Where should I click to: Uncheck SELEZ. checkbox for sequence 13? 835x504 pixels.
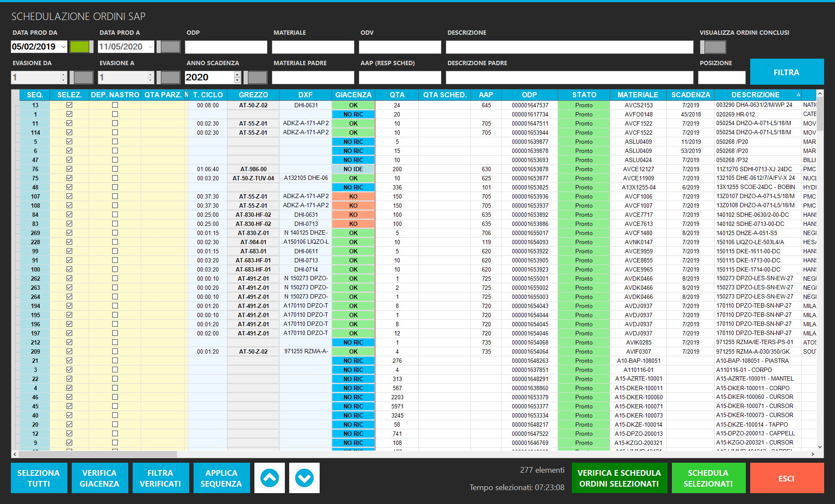point(69,105)
